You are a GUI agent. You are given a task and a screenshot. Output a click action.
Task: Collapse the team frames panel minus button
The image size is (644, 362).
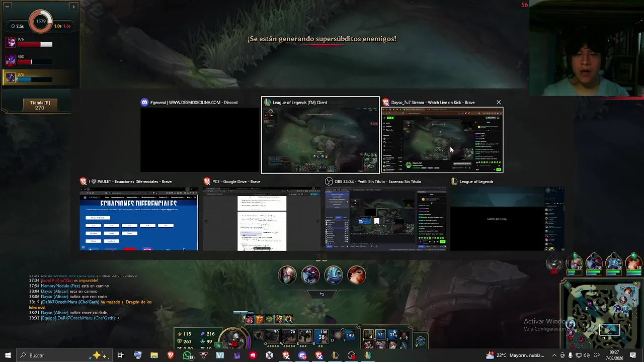point(7,7)
